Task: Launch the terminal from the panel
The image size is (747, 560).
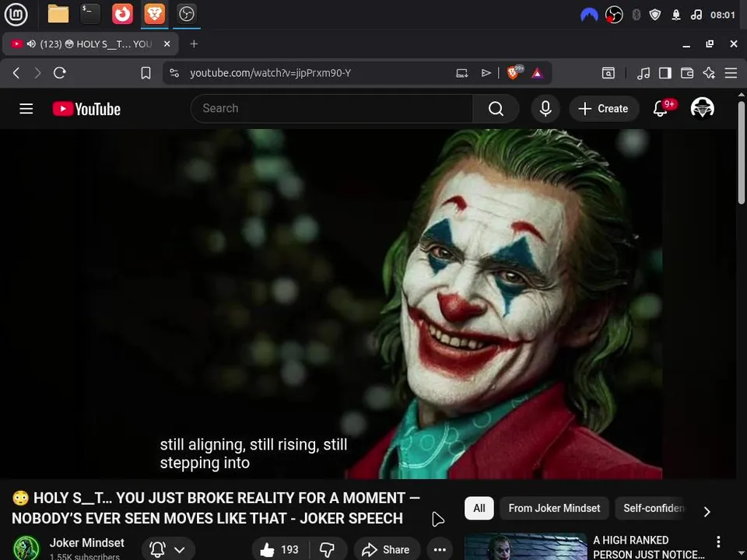Action: (90, 14)
